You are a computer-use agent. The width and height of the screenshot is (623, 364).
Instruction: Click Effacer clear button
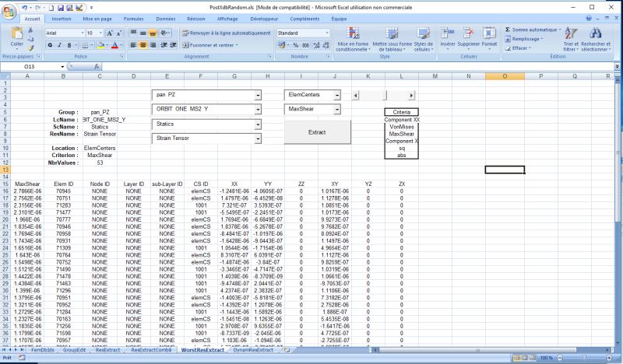(x=518, y=48)
